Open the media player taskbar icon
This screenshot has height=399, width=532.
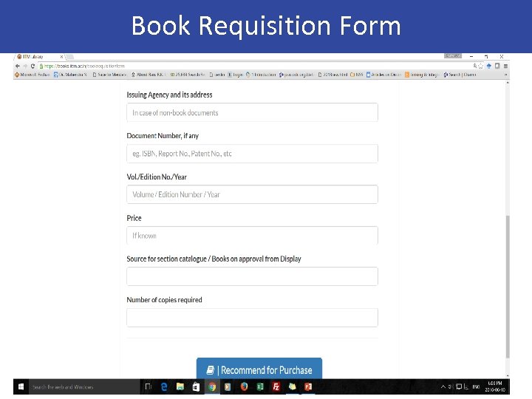[228, 386]
